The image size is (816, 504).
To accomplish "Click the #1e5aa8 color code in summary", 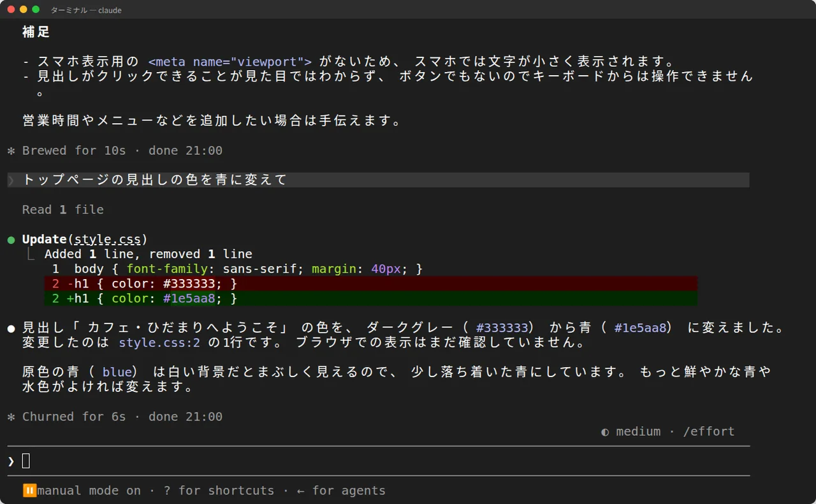I will [641, 328].
